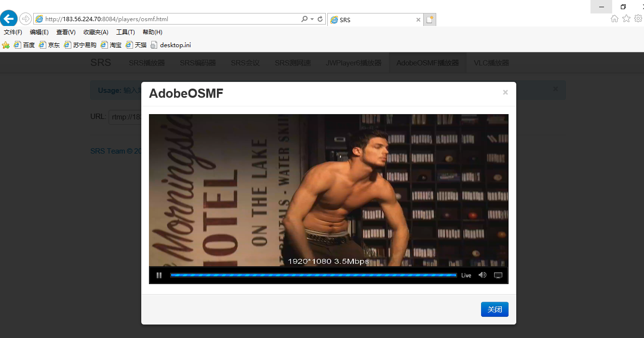Open the 天猫 bookmark

pyautogui.click(x=136, y=45)
